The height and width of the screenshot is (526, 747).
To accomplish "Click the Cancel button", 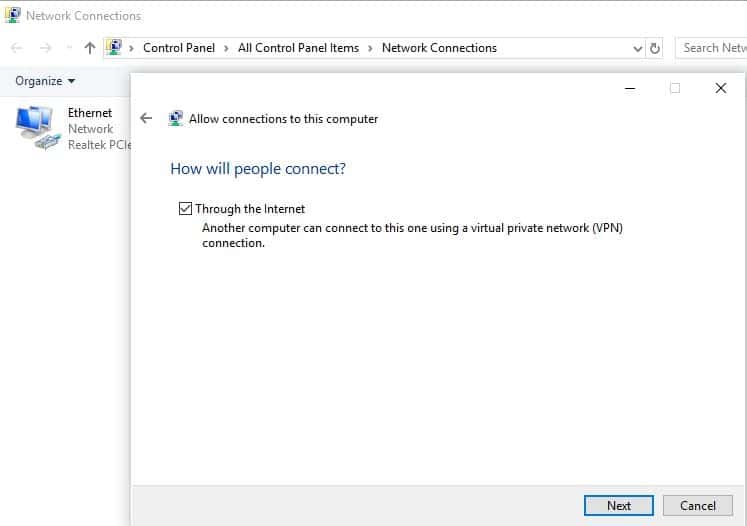I will (x=697, y=505).
